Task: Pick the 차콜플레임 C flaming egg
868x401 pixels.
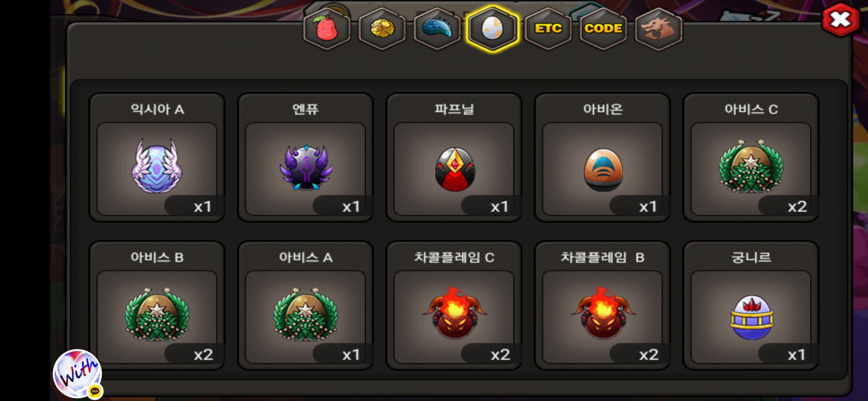Action: [454, 305]
